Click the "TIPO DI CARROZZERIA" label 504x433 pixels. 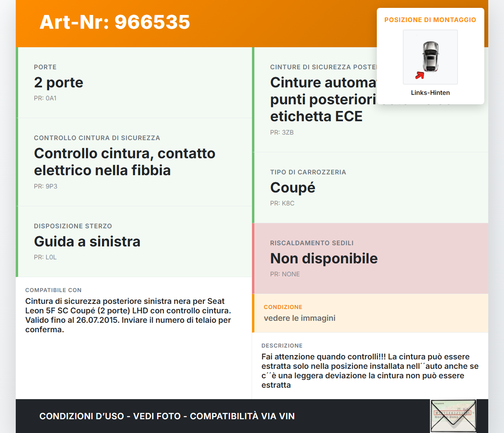tap(308, 172)
